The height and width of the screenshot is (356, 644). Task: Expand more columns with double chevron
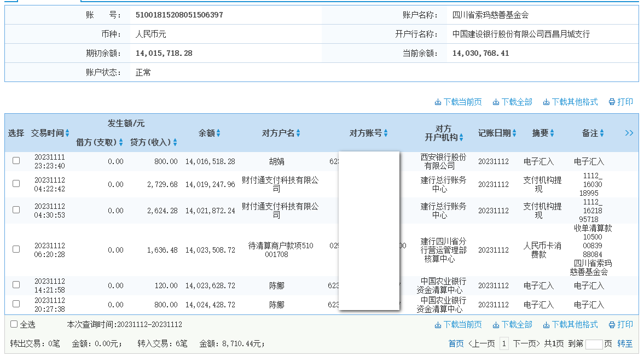point(629,133)
